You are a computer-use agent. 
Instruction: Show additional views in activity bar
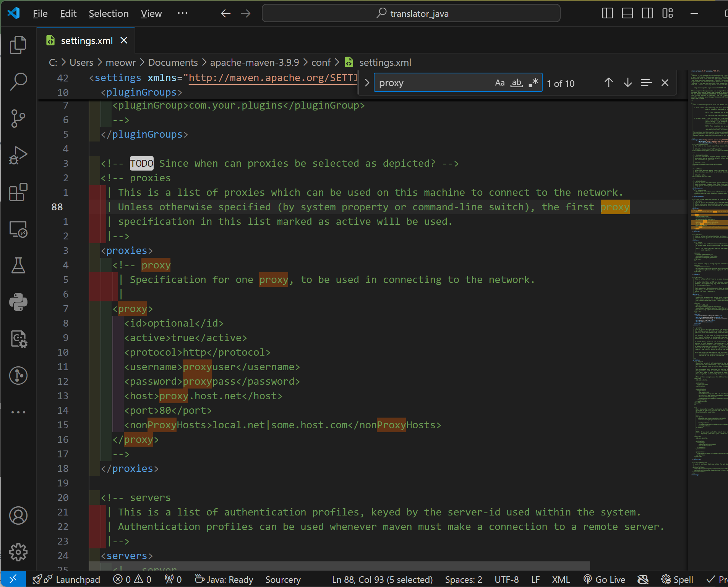(x=18, y=412)
